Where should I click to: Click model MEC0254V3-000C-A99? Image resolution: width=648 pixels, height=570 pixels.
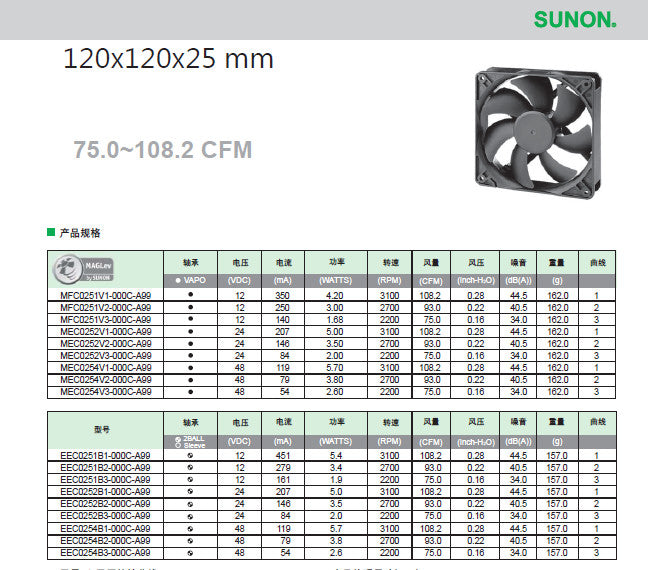(106, 391)
